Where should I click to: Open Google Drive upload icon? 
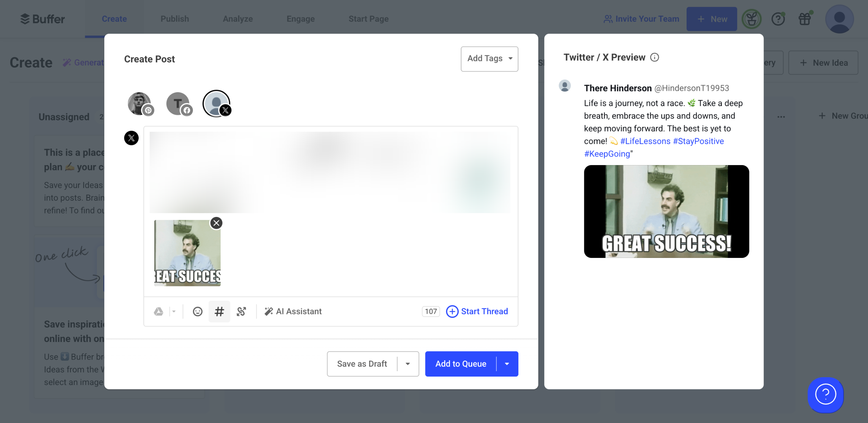point(158,311)
